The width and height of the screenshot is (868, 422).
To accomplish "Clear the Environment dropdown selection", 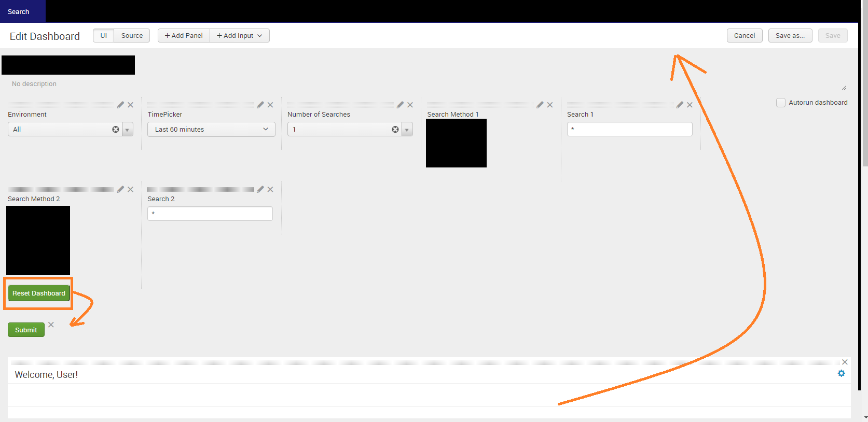I will [116, 130].
